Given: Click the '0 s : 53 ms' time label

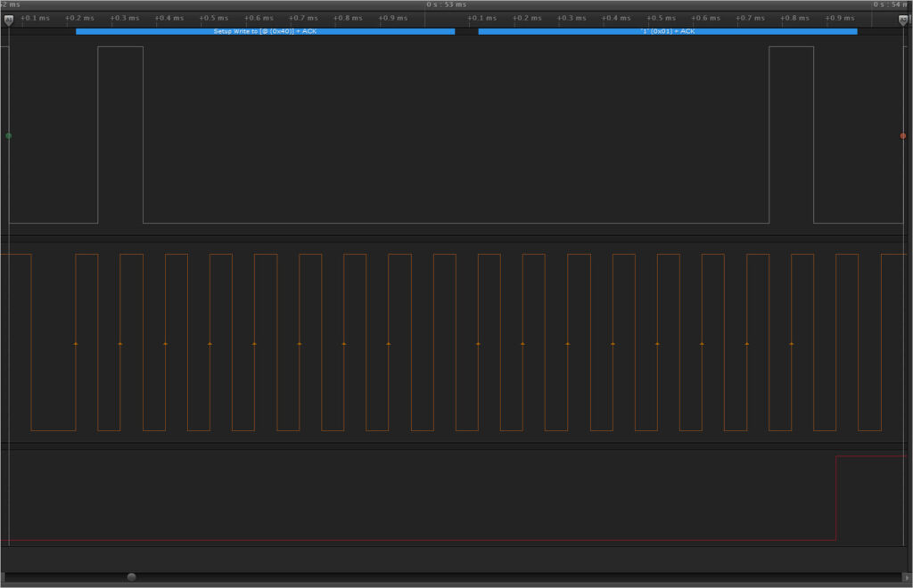Looking at the screenshot, I should point(446,4).
